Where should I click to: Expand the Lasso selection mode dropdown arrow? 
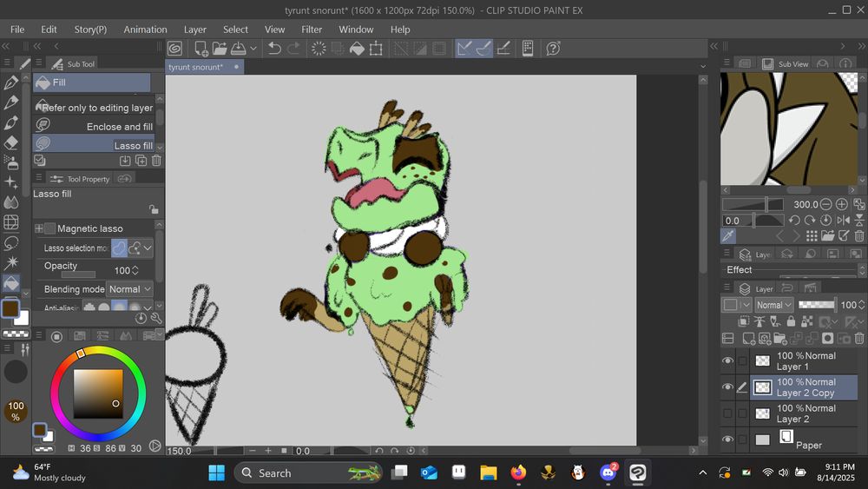pyautogui.click(x=148, y=248)
